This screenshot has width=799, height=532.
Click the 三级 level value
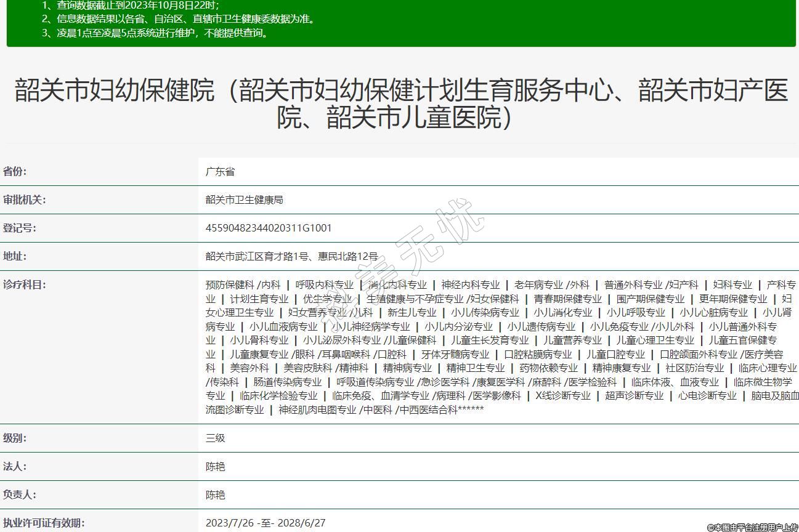pos(215,438)
